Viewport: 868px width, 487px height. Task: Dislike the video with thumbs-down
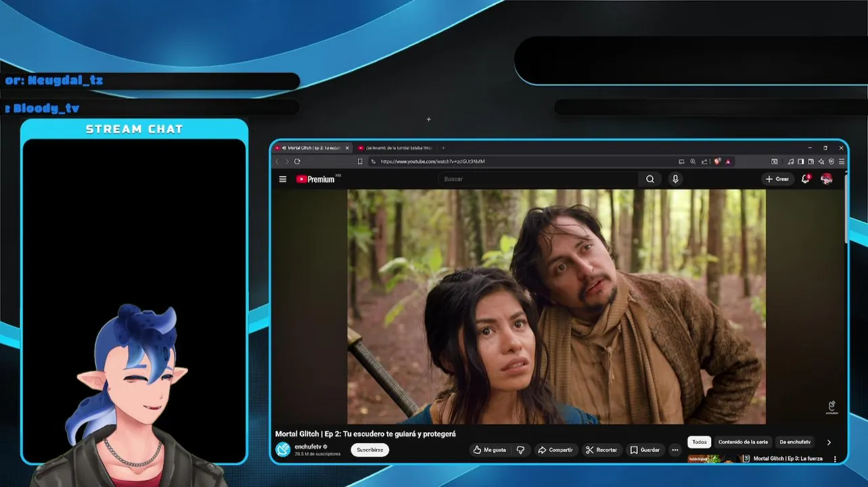[520, 450]
